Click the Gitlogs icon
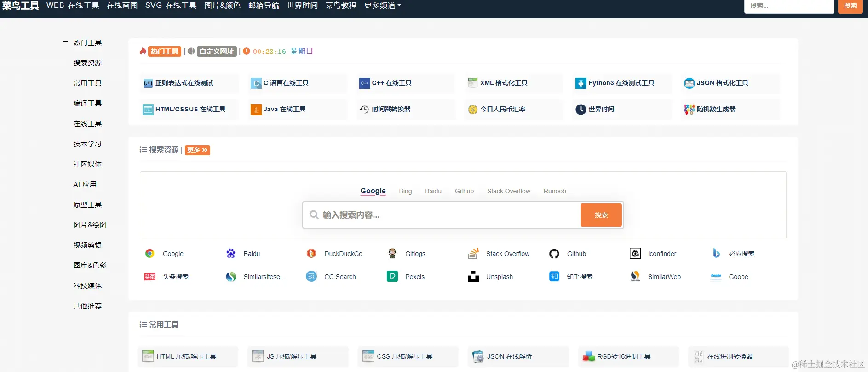 (x=392, y=253)
